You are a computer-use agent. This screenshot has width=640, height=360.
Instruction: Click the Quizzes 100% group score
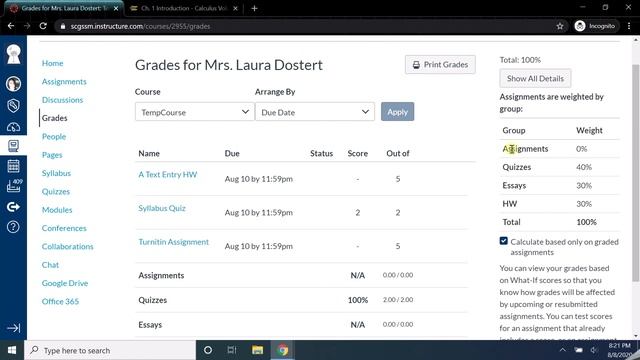[358, 300]
